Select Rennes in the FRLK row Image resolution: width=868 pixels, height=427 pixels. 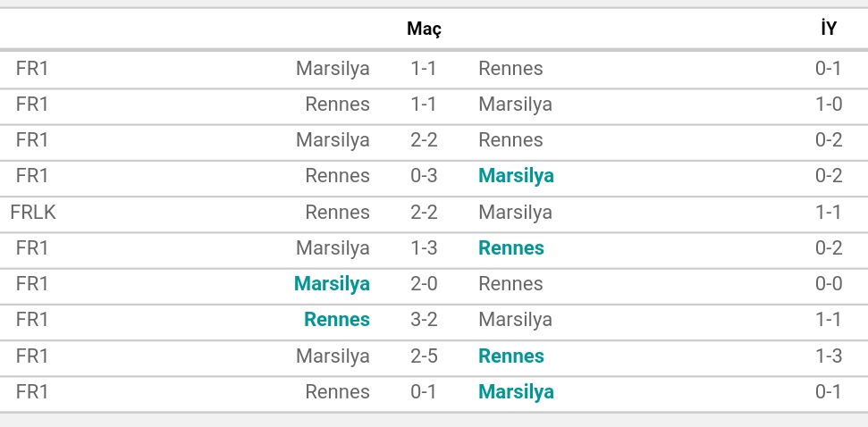click(x=338, y=212)
